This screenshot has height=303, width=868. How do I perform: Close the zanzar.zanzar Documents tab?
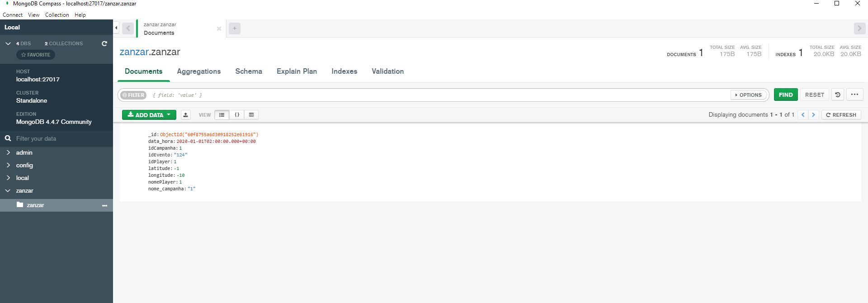click(x=219, y=28)
